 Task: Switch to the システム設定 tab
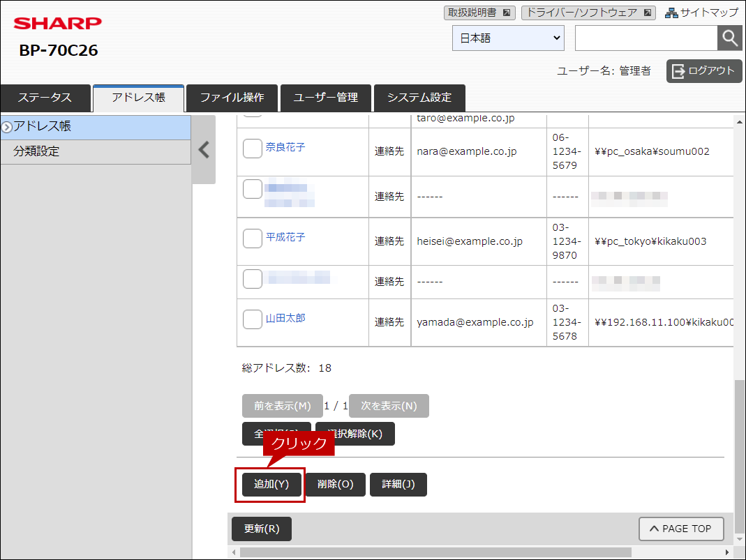(419, 98)
